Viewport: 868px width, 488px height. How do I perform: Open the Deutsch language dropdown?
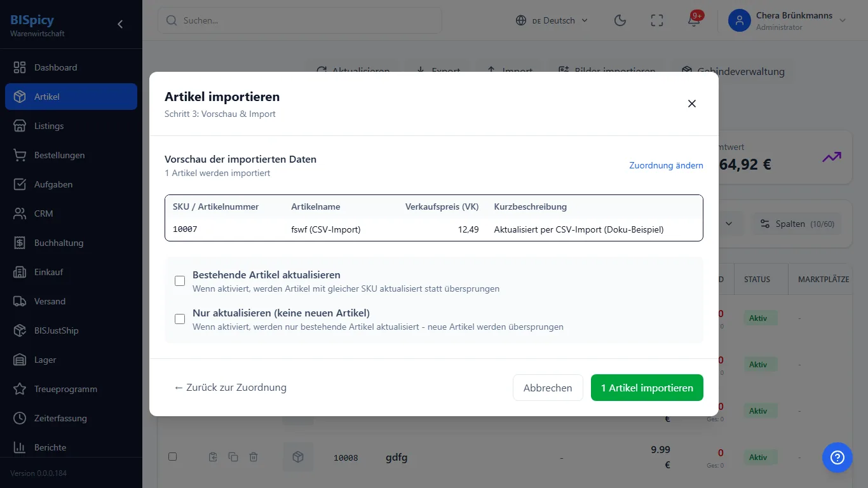coord(552,20)
